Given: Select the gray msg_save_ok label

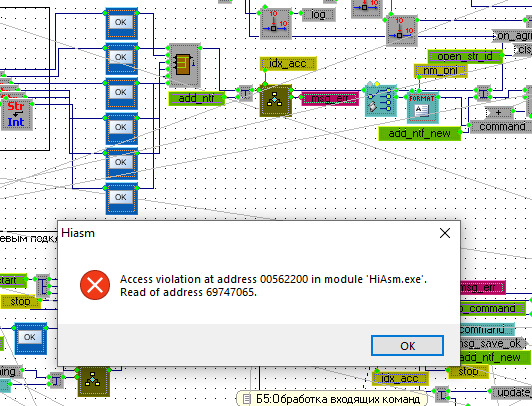Looking at the screenshot, I should click(x=493, y=343).
